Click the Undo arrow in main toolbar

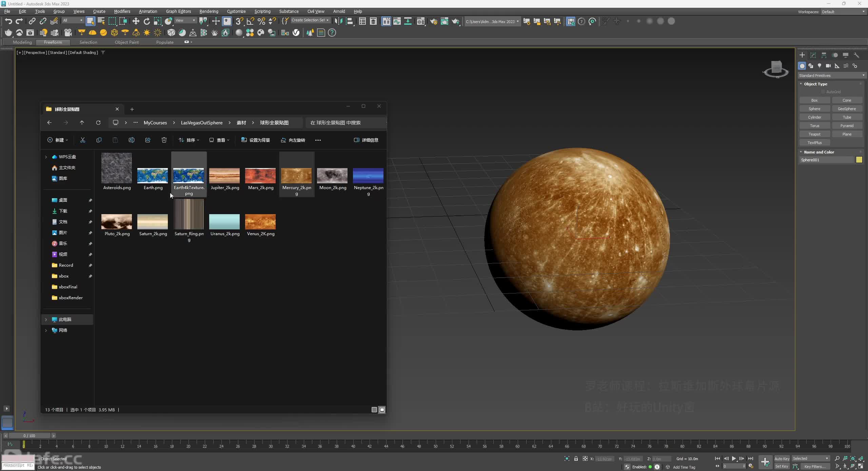pyautogui.click(x=8, y=21)
